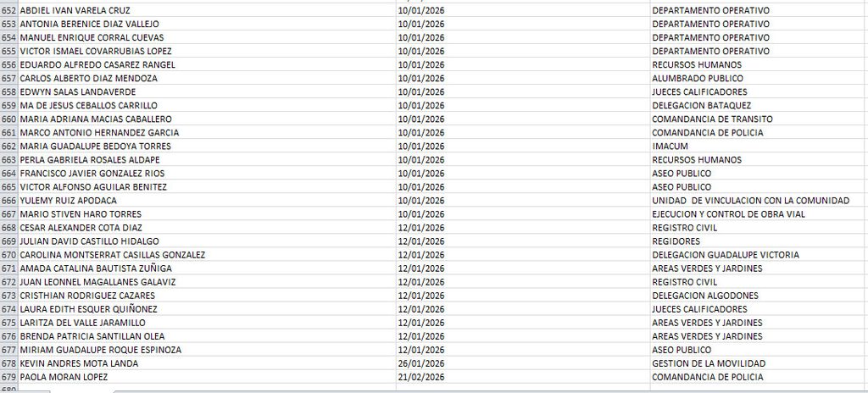868x393 pixels.
Task: Select the GESTION DE LA MOVILIDAD cell
Action: click(x=759, y=363)
